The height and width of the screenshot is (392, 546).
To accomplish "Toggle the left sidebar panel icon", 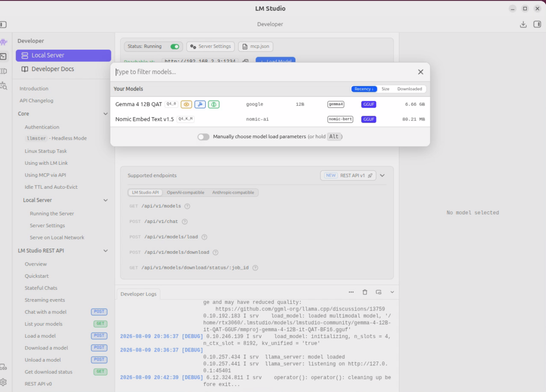I will 3,25.
